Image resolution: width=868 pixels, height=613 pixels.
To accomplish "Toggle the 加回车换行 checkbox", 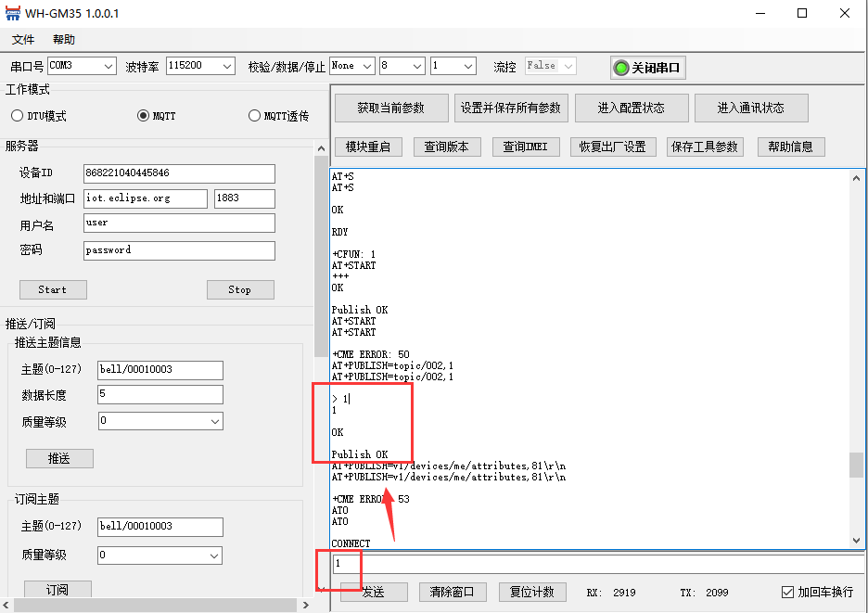I will 787,592.
